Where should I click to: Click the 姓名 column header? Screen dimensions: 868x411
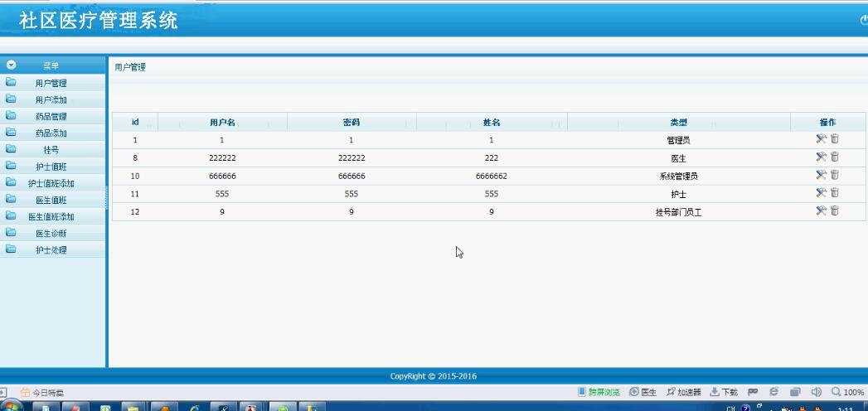coord(492,123)
